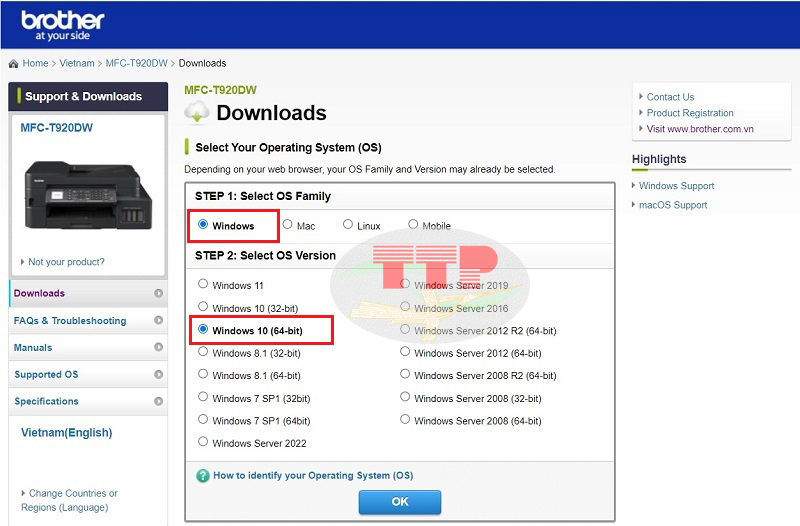Select the Mobile OS family radio
Image resolution: width=800 pixels, height=526 pixels.
click(413, 224)
